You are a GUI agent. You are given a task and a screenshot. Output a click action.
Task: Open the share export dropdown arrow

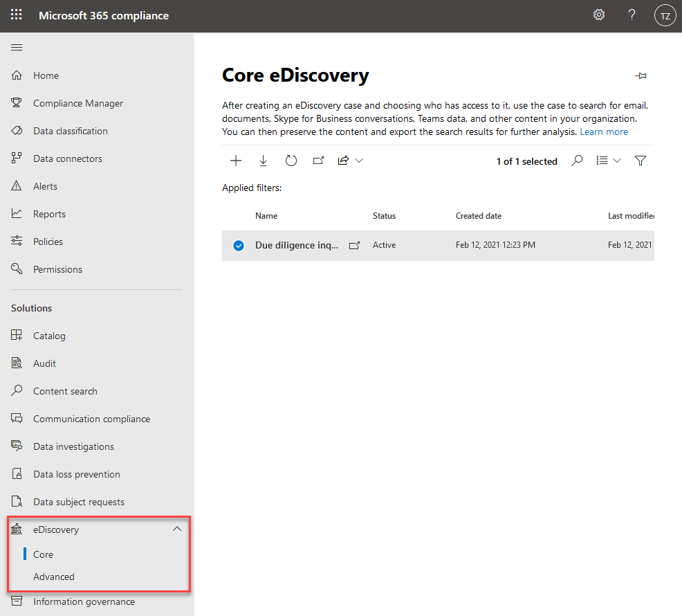pos(359,161)
